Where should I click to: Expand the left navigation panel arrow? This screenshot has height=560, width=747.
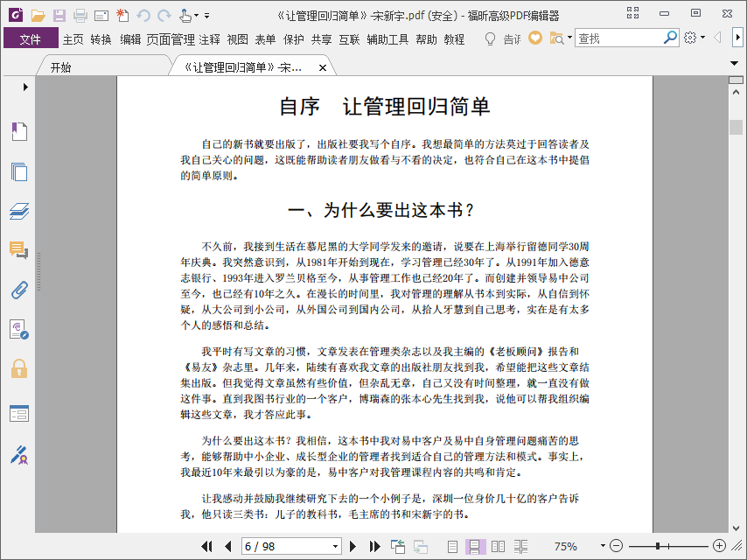click(x=25, y=87)
